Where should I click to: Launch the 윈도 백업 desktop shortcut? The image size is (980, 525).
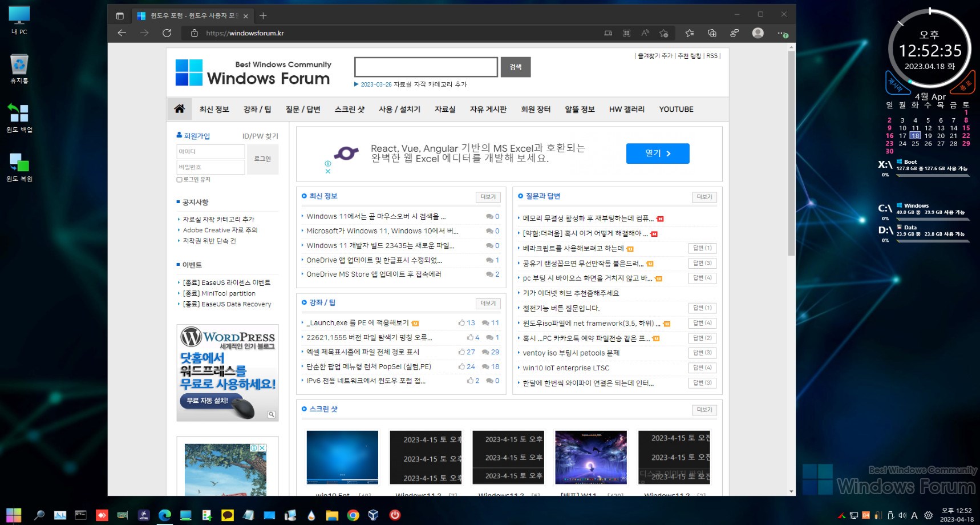pos(19,118)
